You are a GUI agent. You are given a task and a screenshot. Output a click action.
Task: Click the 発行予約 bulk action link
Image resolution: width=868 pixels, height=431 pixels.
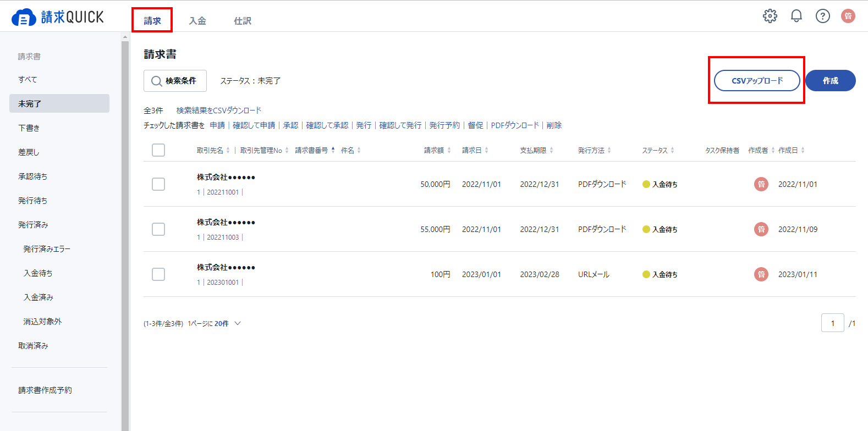[444, 125]
